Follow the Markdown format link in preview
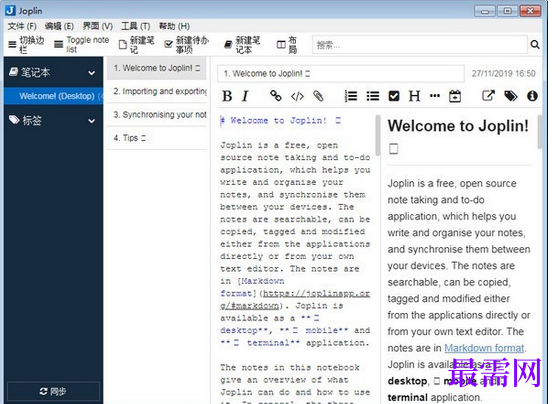This screenshot has height=404, width=560. coord(484,348)
